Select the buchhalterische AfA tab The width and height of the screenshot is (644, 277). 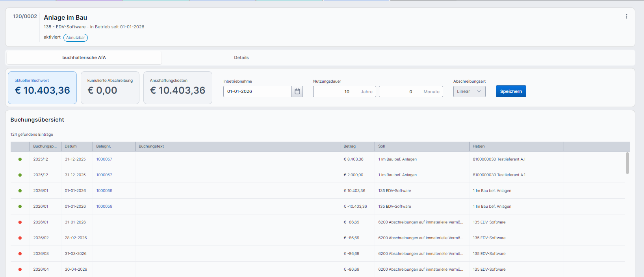84,57
